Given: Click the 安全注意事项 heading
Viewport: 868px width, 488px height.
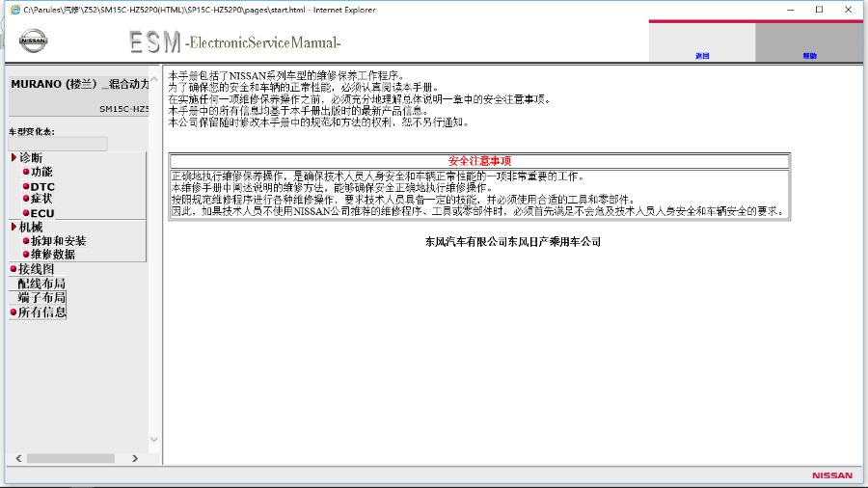Looking at the screenshot, I should tap(479, 161).
